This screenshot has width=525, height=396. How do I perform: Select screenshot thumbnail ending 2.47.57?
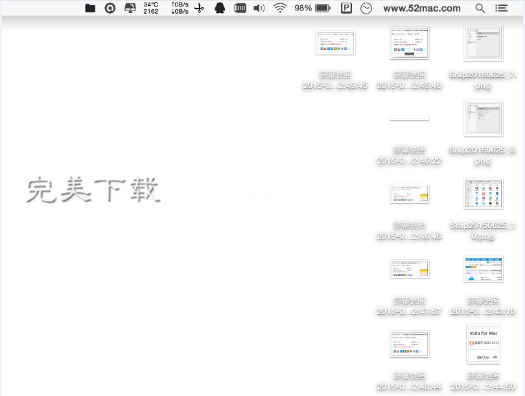point(409,269)
